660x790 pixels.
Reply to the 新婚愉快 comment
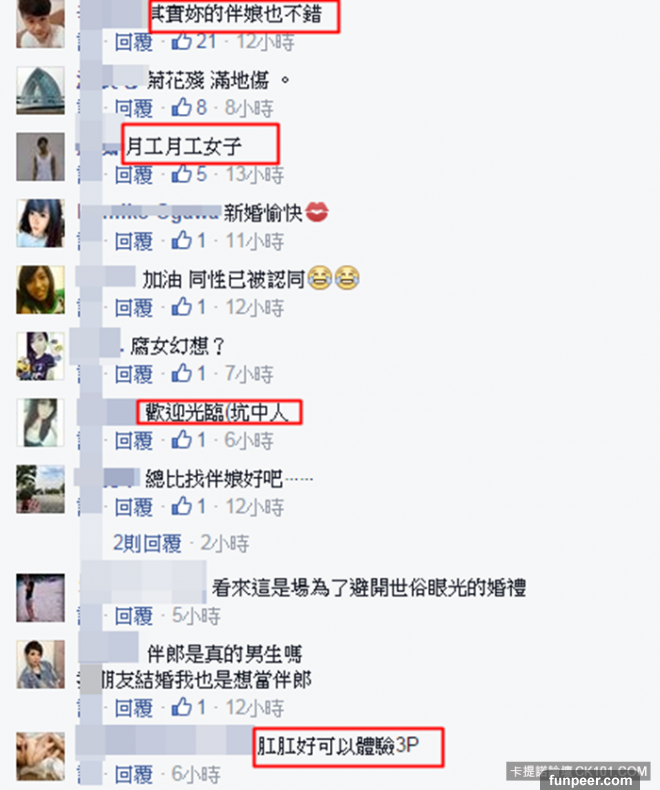pyautogui.click(x=134, y=241)
